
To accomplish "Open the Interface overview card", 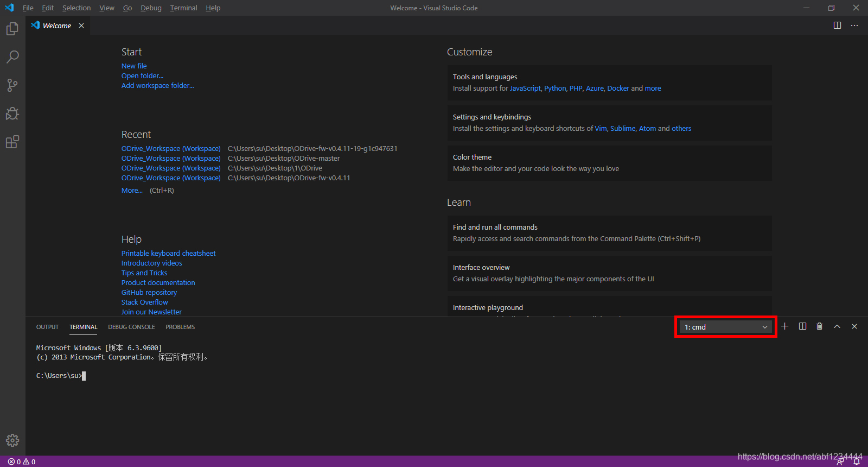I will 609,273.
